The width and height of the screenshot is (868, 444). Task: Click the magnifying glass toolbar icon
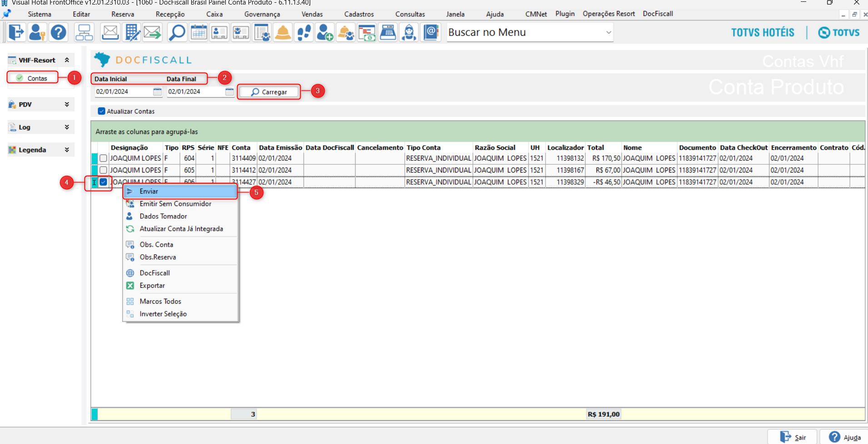point(177,32)
